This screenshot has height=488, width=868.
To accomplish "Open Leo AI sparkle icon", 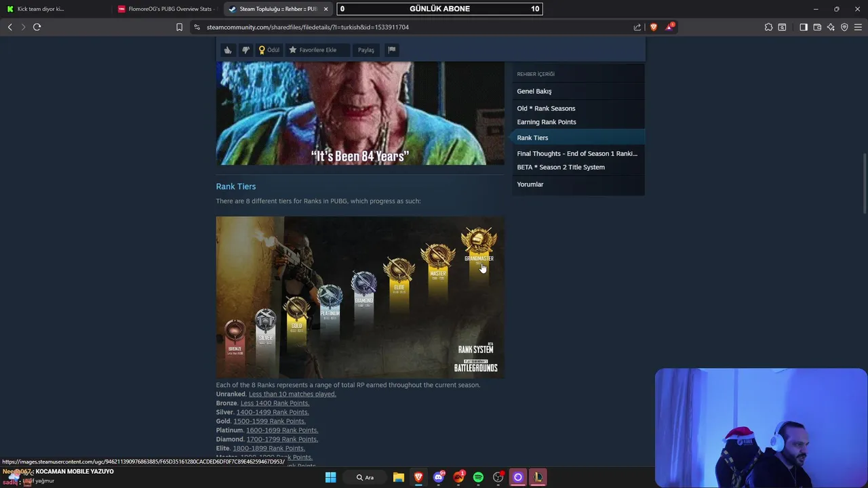I will point(831,27).
